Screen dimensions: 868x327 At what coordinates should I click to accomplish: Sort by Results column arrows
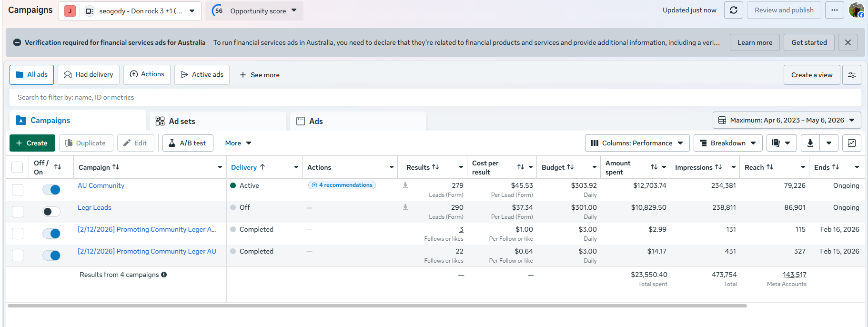(435, 167)
